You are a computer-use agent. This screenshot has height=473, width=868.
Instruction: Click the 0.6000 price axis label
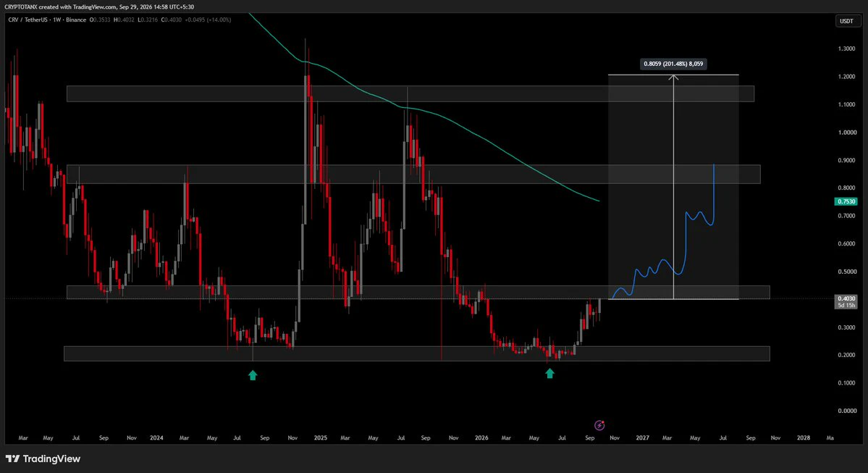point(847,243)
